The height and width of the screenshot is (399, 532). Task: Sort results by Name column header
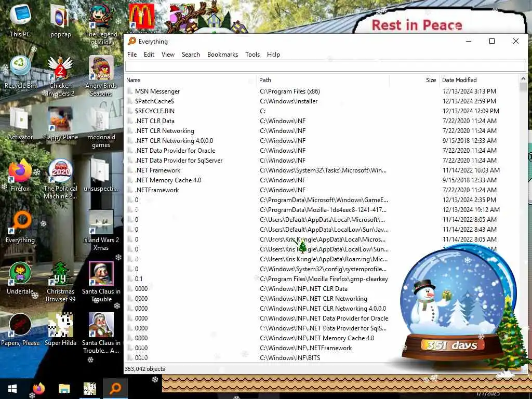pyautogui.click(x=191, y=80)
